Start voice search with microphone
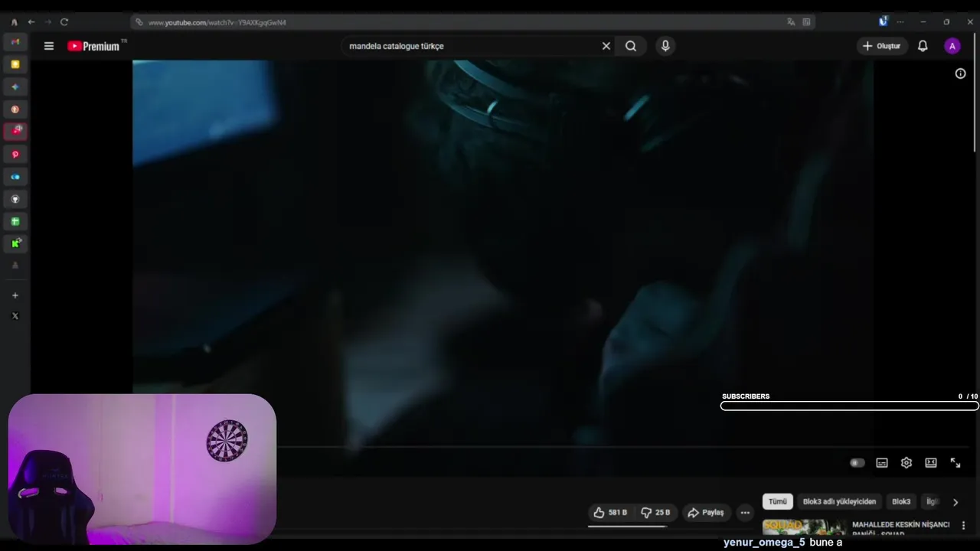 click(x=665, y=46)
